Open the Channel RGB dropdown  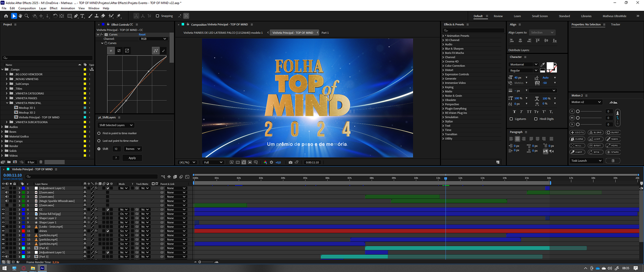(x=153, y=39)
